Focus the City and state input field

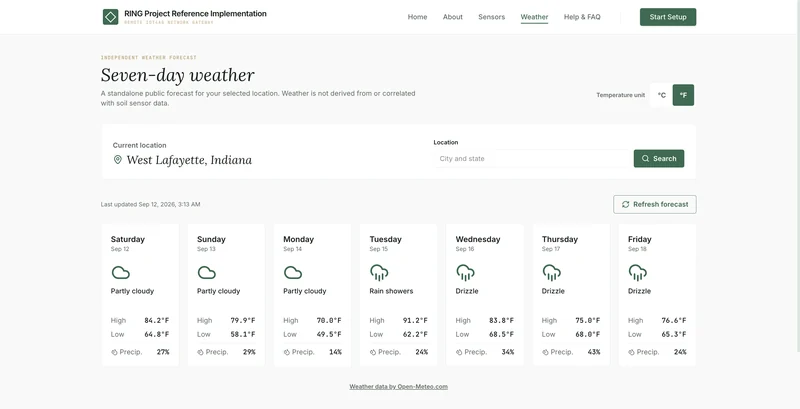533,159
